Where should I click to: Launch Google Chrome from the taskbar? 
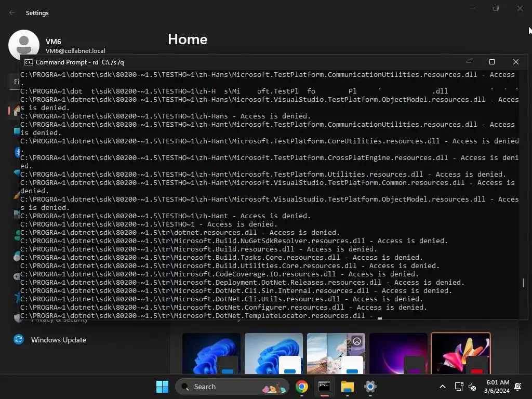(302, 387)
